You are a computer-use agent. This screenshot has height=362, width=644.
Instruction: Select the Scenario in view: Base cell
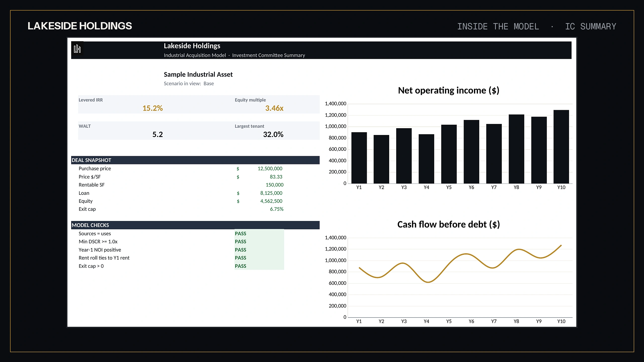tap(189, 83)
